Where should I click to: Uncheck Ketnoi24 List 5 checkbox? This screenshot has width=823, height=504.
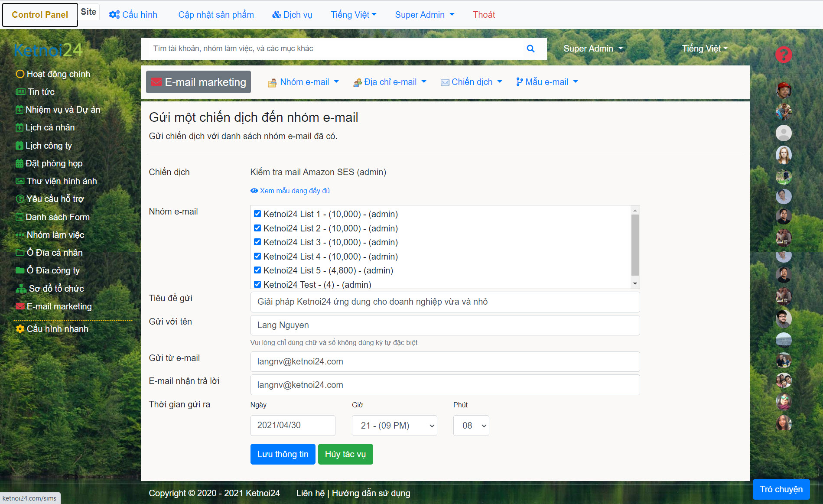pos(257,270)
